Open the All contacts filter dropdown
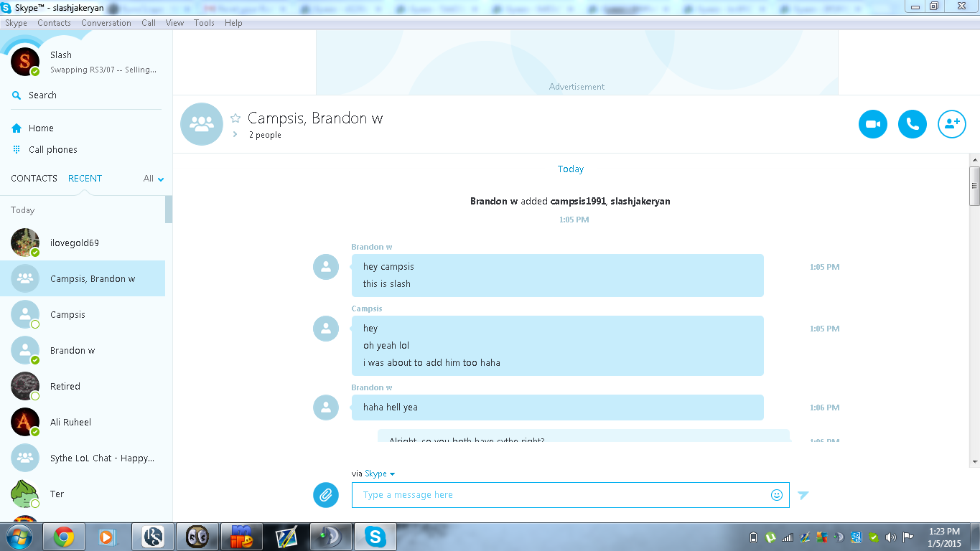Viewport: 980px width, 551px height. click(154, 179)
